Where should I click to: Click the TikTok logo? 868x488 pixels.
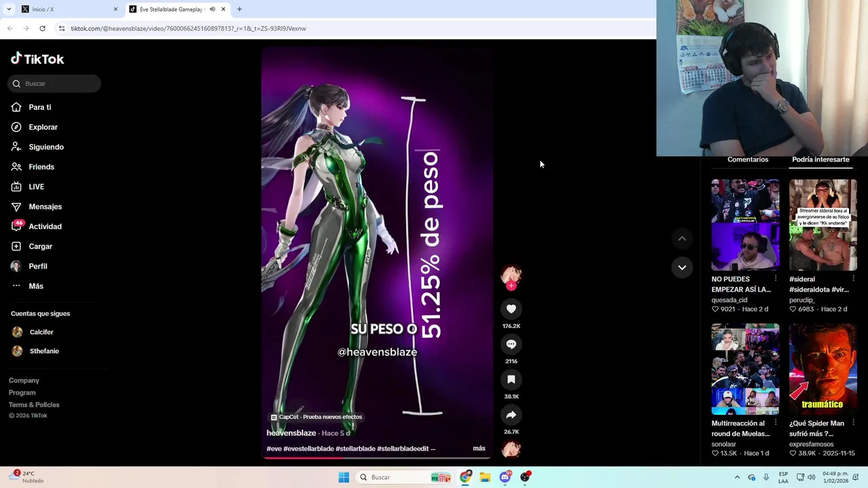(37, 59)
